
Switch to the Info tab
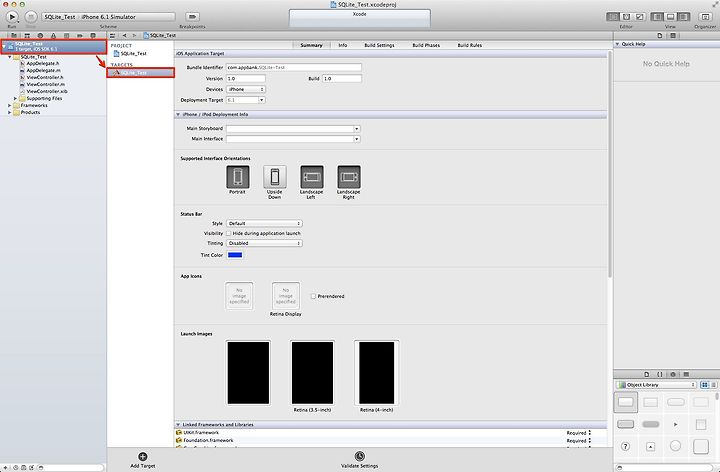click(343, 45)
